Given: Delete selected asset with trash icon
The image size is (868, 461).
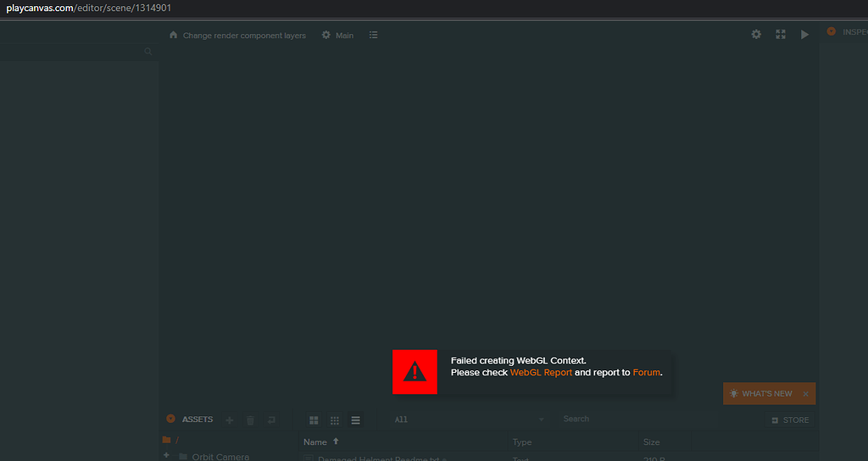Looking at the screenshot, I should (250, 420).
